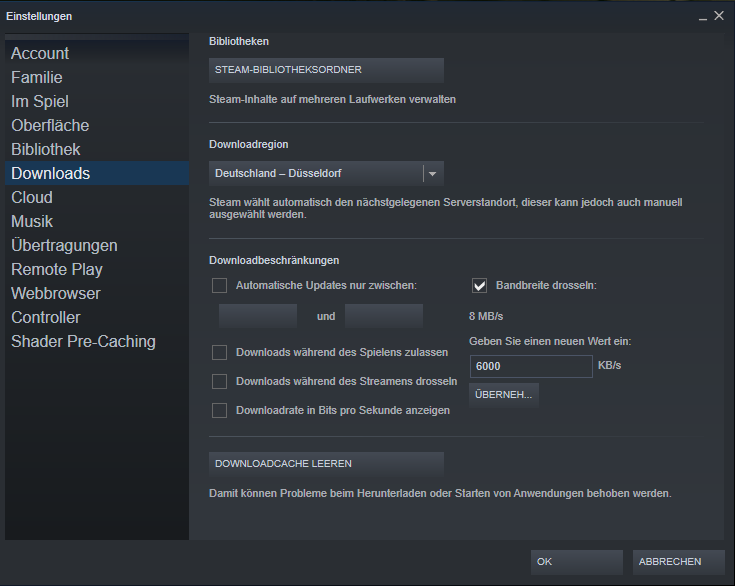The height and width of the screenshot is (586, 735).
Task: Show Übertragungen settings
Action: [x=97, y=245]
